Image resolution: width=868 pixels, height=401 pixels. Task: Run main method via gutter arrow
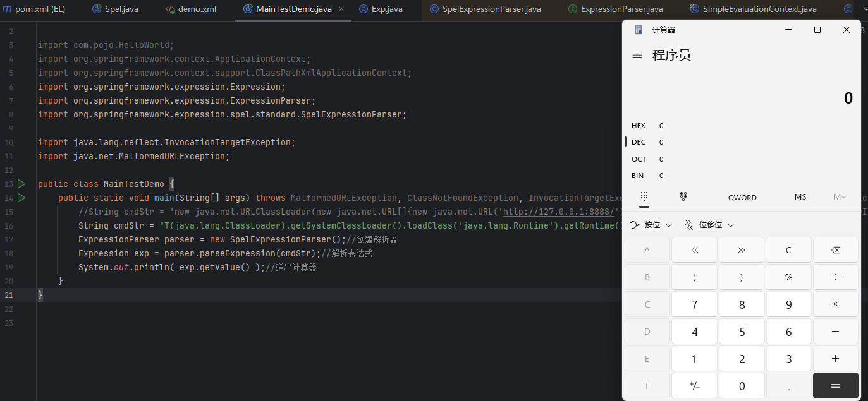(x=21, y=198)
